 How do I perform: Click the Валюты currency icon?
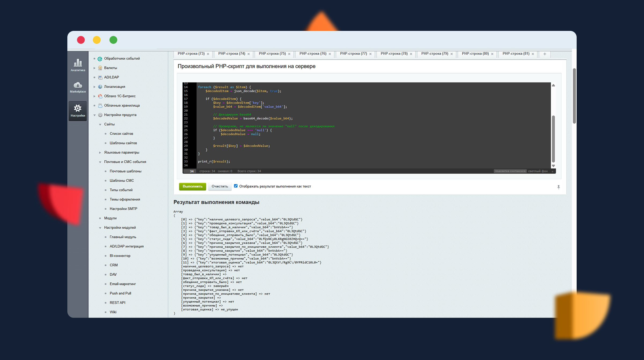[x=100, y=68]
